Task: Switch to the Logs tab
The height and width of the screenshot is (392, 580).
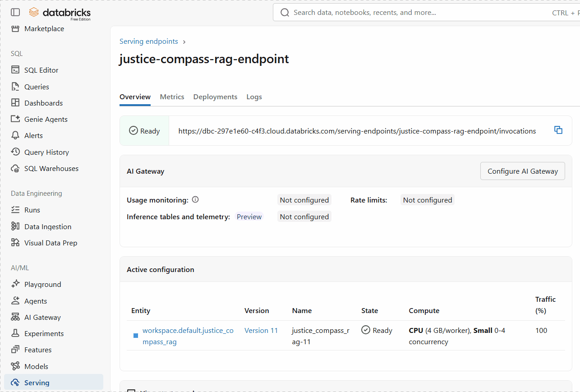Action: [254, 97]
